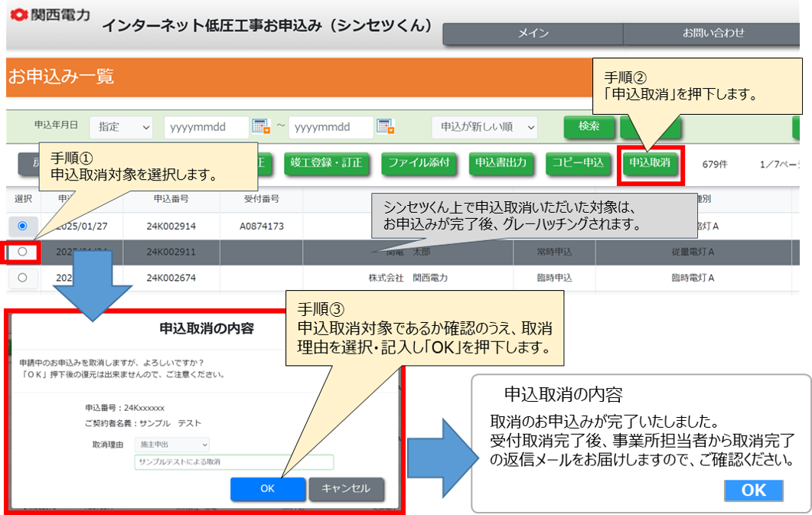Open the start date calendar picker icon
Image resolution: width=812 pixels, height=515 pixels.
[x=261, y=126]
